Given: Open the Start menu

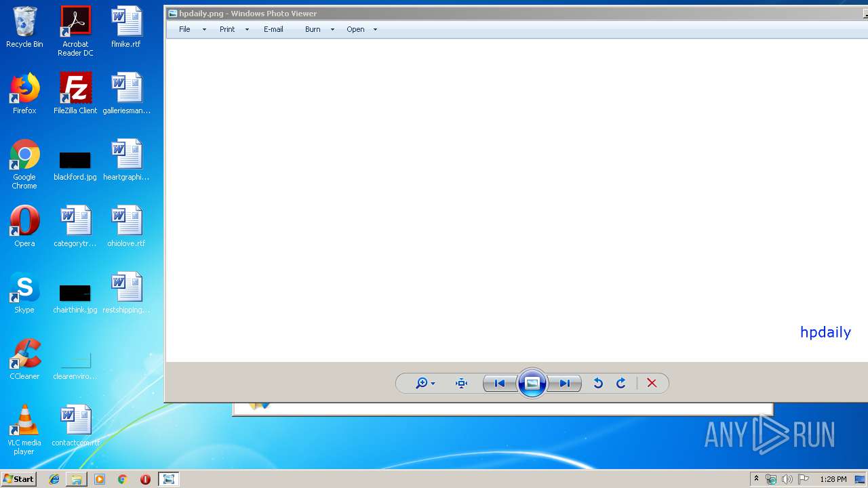Looking at the screenshot, I should (19, 479).
